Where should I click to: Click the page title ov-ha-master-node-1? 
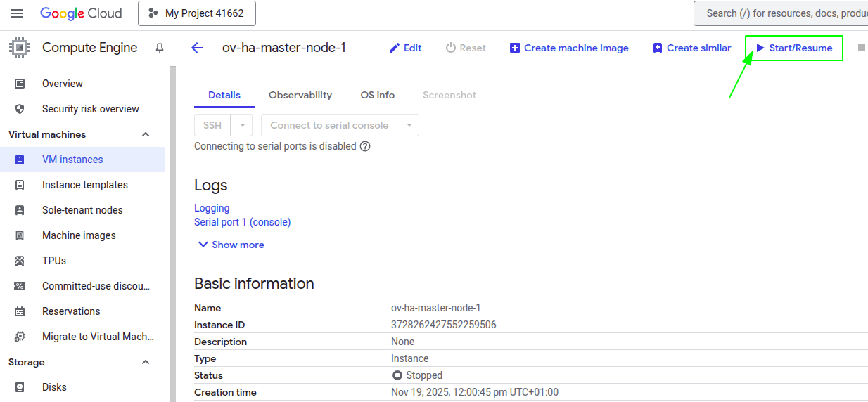[284, 48]
